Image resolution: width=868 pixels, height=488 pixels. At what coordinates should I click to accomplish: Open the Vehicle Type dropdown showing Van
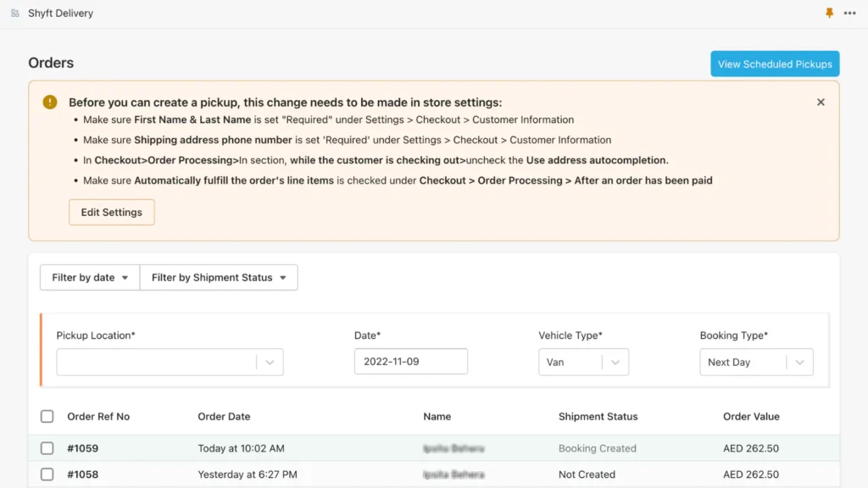pos(583,362)
